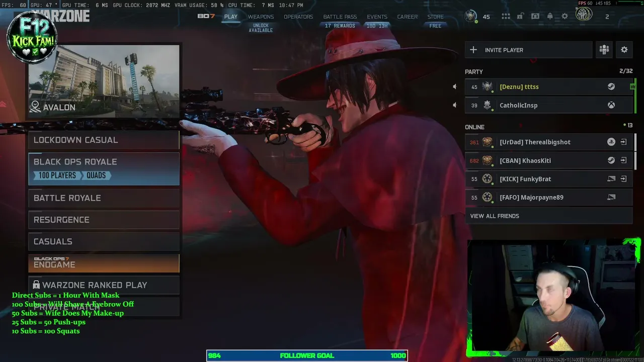Select the Casuals playlist
644x362 pixels.
[x=104, y=241]
